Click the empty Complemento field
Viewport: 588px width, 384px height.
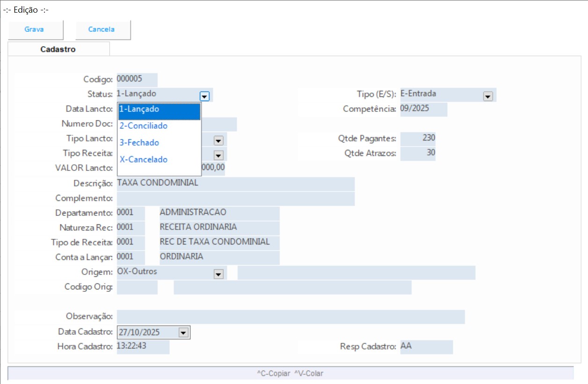coord(235,199)
